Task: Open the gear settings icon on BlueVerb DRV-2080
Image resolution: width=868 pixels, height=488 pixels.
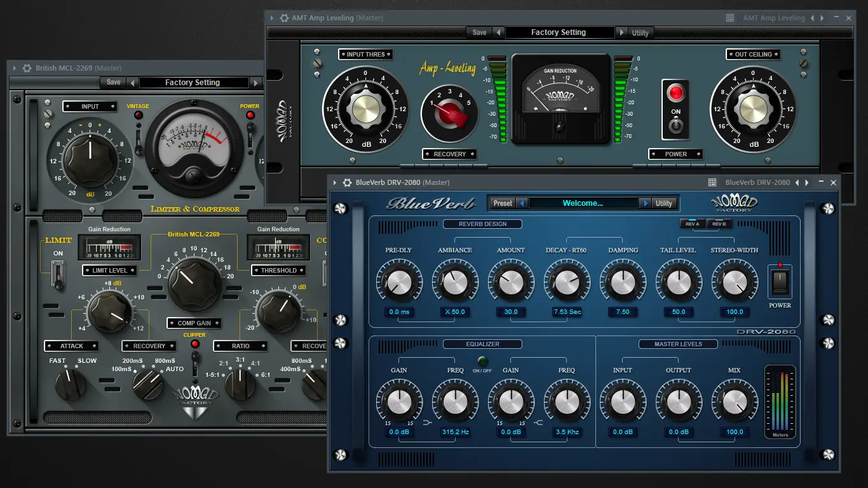Action: (x=347, y=182)
